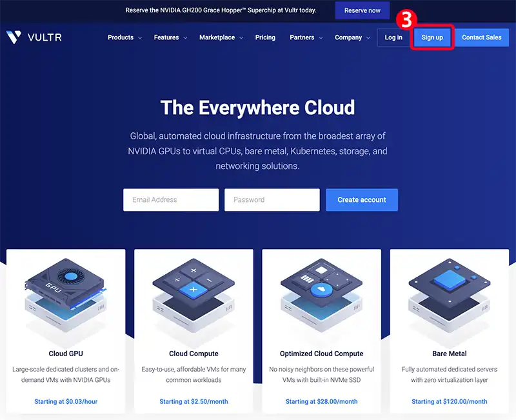
Task: Open the Marketplace menu
Action: [217, 37]
